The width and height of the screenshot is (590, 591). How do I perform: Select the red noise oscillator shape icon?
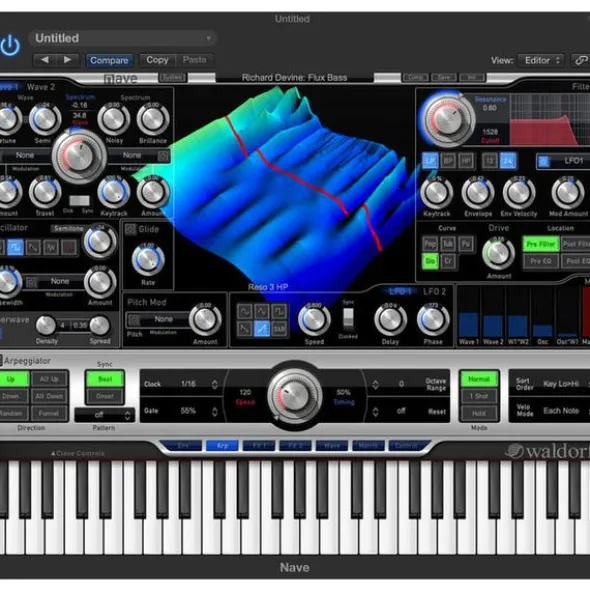69,247
